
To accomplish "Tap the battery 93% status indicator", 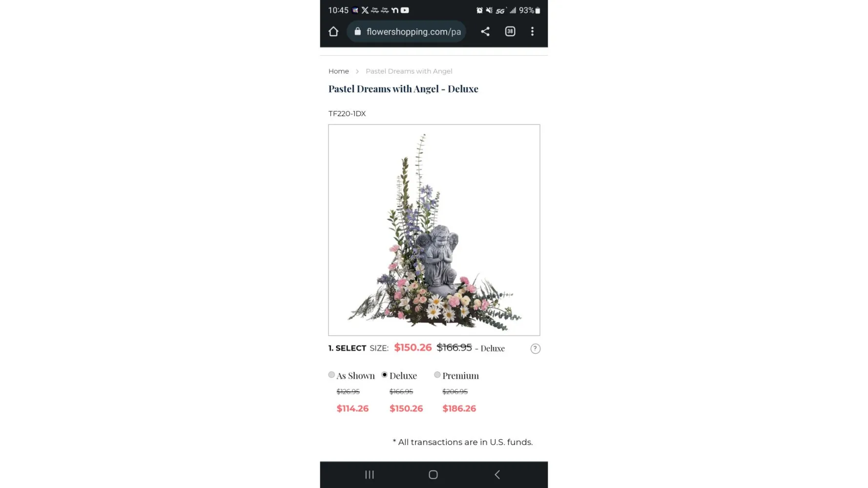I will [x=530, y=10].
